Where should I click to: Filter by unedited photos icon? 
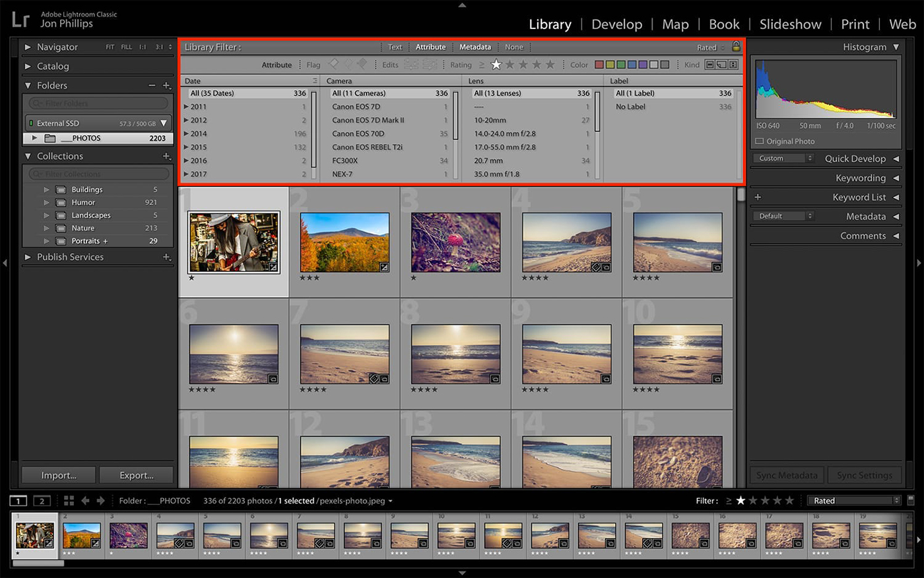[x=430, y=64]
